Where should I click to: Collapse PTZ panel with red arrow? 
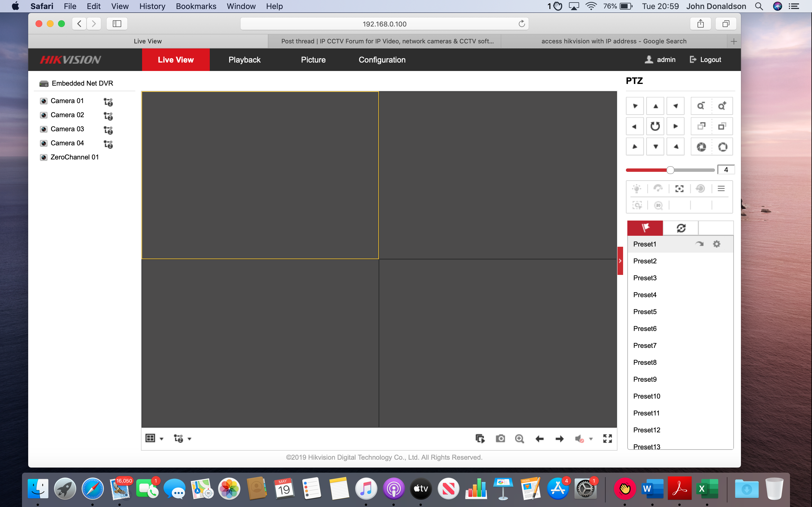[620, 261]
